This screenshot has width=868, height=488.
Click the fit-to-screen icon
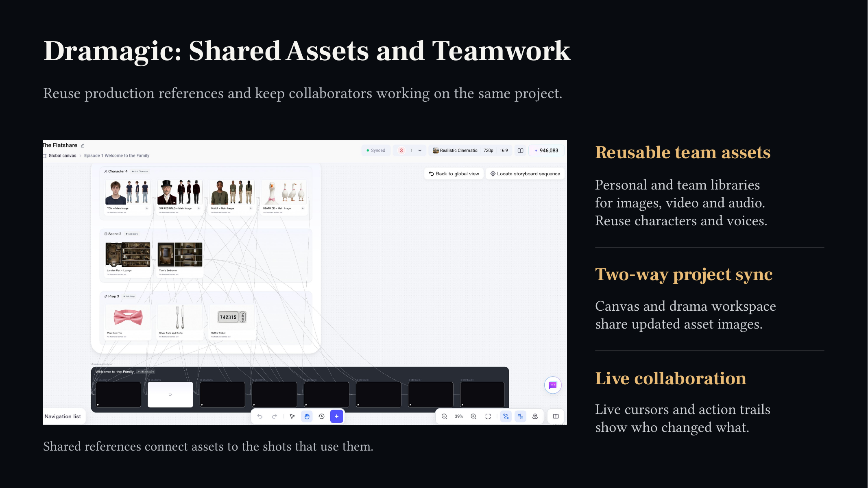(488, 416)
